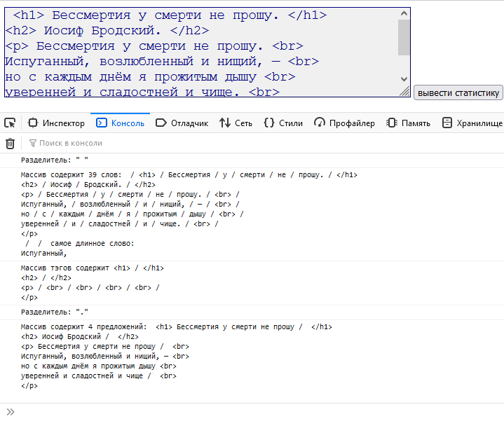Switch to the Сеть network tab
This screenshot has width=504, height=421.
[x=236, y=123]
